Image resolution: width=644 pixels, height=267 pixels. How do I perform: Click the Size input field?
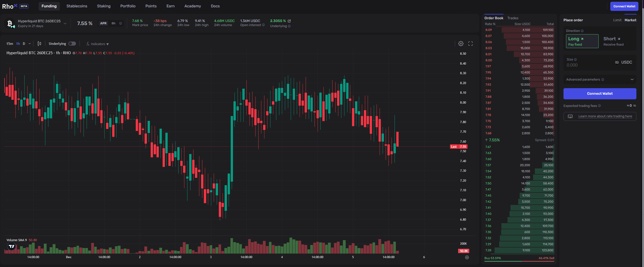coord(599,63)
